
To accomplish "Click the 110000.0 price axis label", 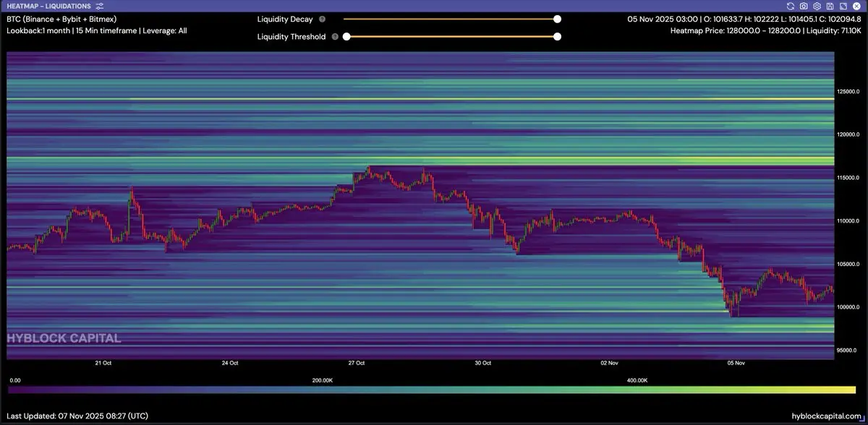I will 849,220.
